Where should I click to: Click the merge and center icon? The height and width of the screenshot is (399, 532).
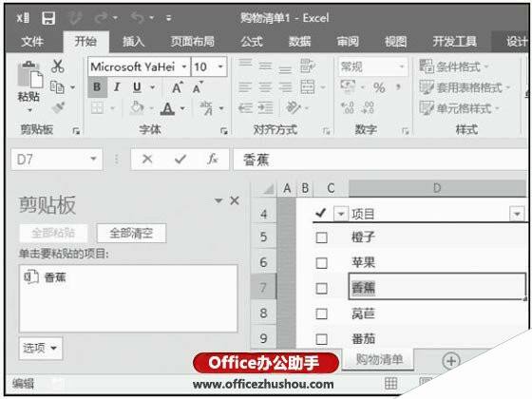tap(308, 87)
